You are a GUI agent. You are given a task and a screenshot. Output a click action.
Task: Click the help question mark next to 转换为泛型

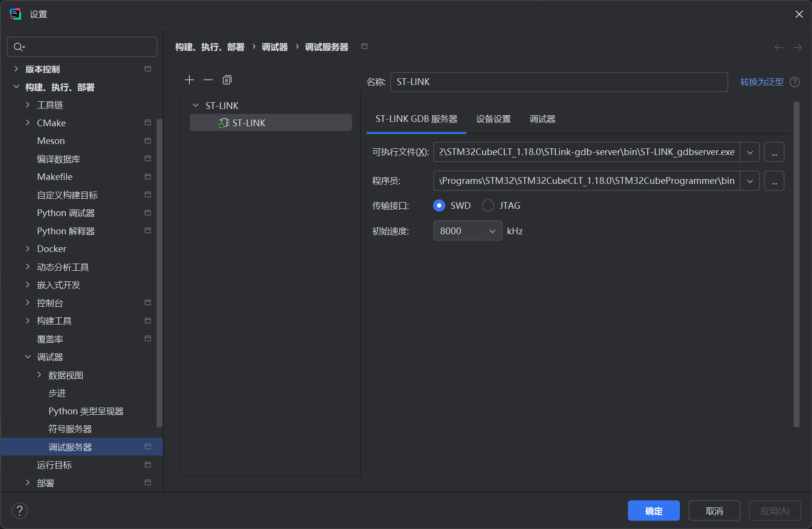click(795, 82)
